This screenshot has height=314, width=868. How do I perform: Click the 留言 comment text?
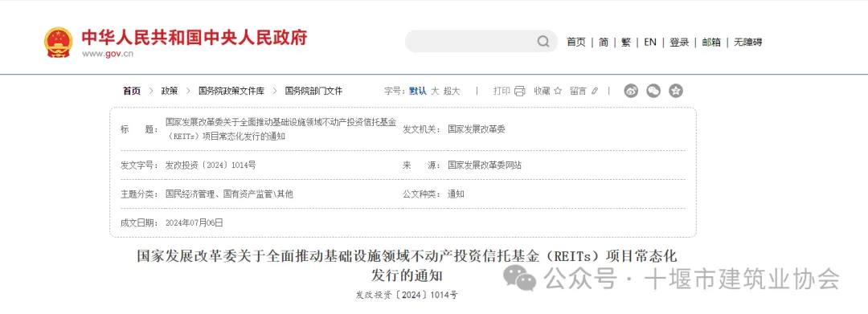[579, 91]
